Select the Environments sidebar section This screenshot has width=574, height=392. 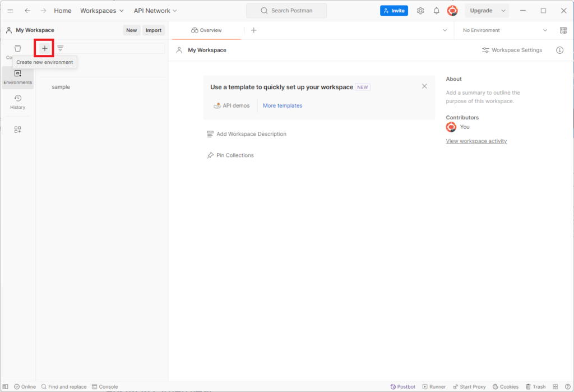click(x=17, y=77)
